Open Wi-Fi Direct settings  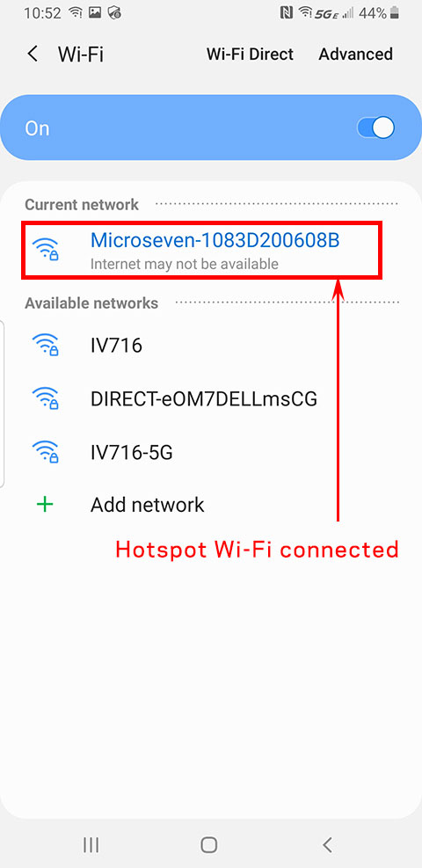pos(250,55)
